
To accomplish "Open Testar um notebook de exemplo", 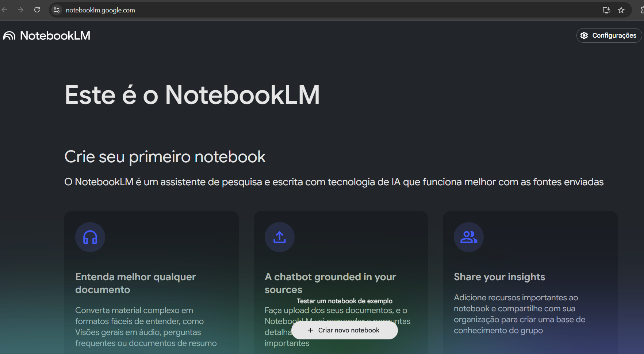I will (x=344, y=301).
